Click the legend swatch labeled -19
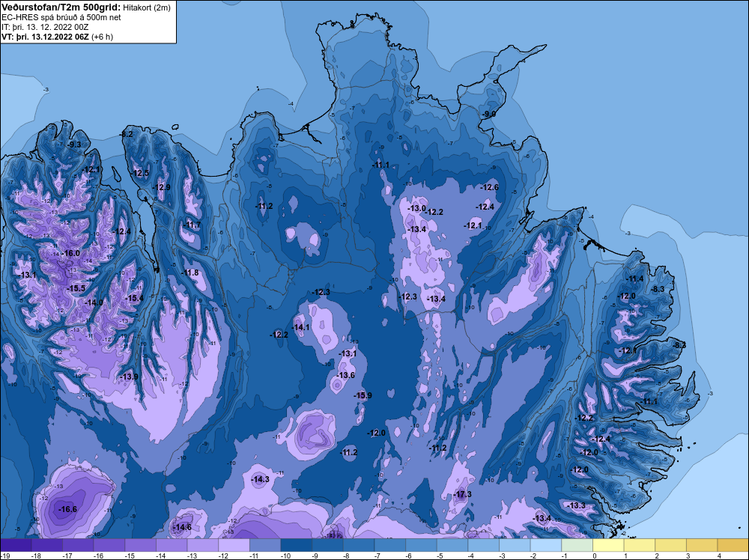 15,545
